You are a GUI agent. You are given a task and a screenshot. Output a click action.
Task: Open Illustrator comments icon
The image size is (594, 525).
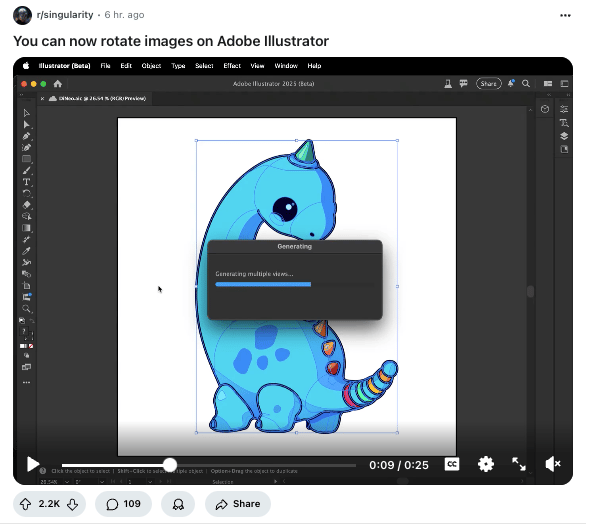click(x=463, y=83)
